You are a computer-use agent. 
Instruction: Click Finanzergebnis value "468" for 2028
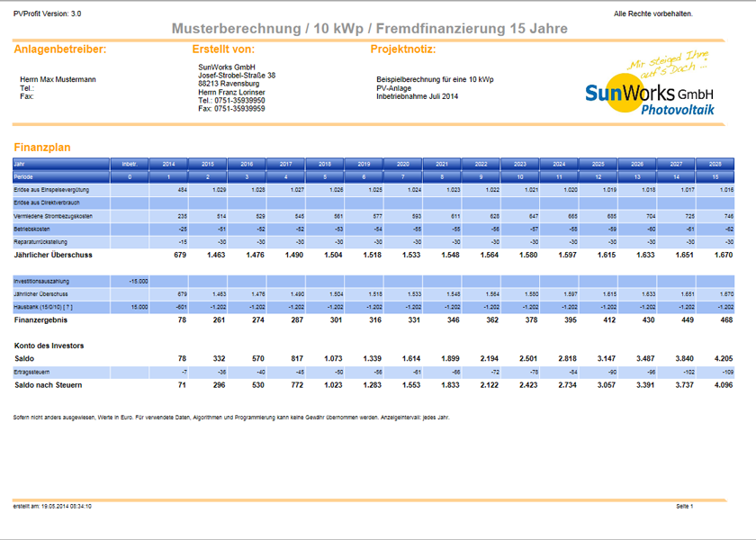click(726, 320)
